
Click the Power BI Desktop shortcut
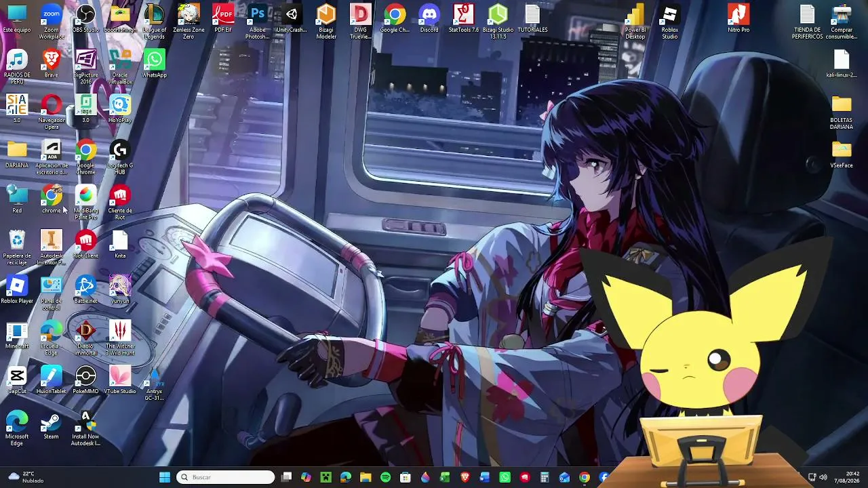pyautogui.click(x=635, y=22)
